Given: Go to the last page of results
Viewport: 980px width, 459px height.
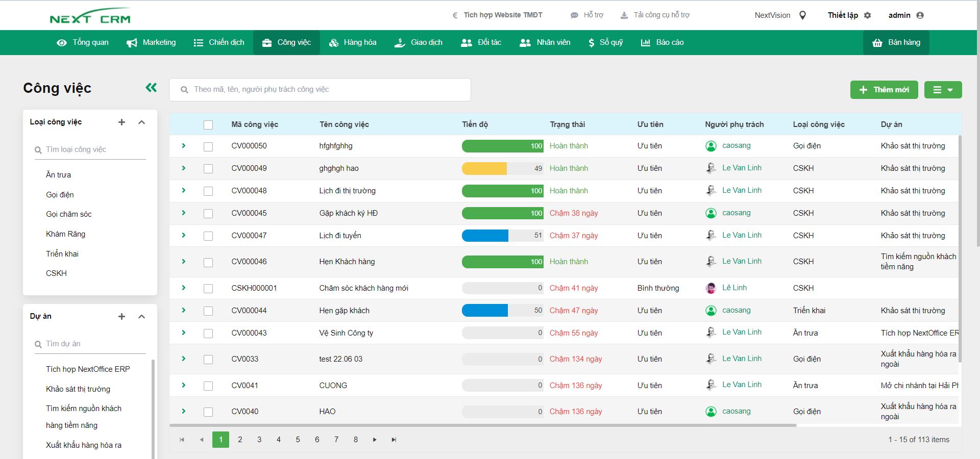Looking at the screenshot, I should click(394, 440).
